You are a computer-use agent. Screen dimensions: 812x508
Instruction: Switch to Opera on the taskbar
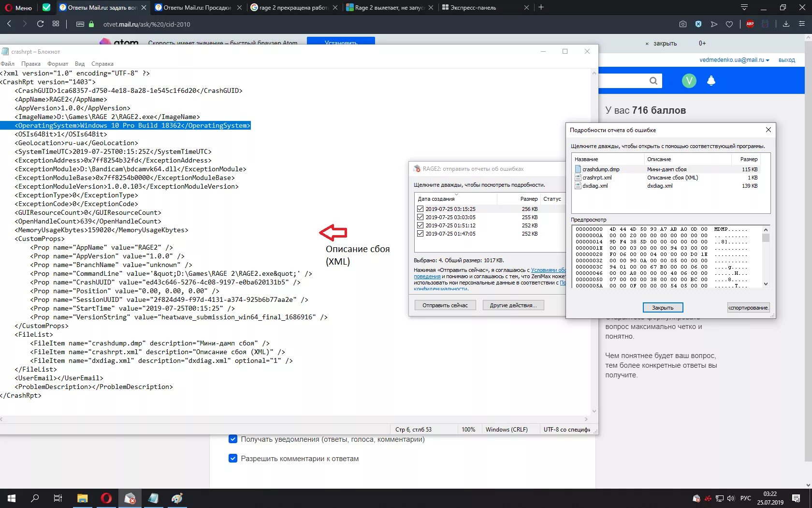pos(106,498)
